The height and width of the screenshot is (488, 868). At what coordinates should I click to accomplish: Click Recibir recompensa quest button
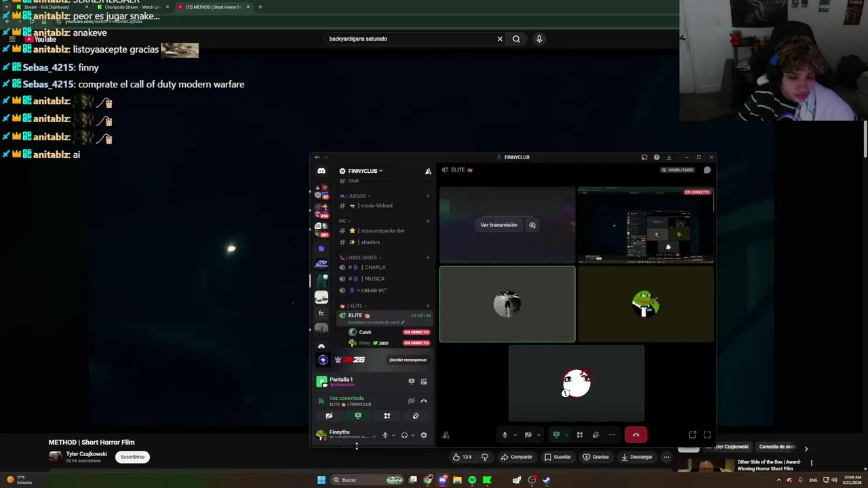[408, 360]
